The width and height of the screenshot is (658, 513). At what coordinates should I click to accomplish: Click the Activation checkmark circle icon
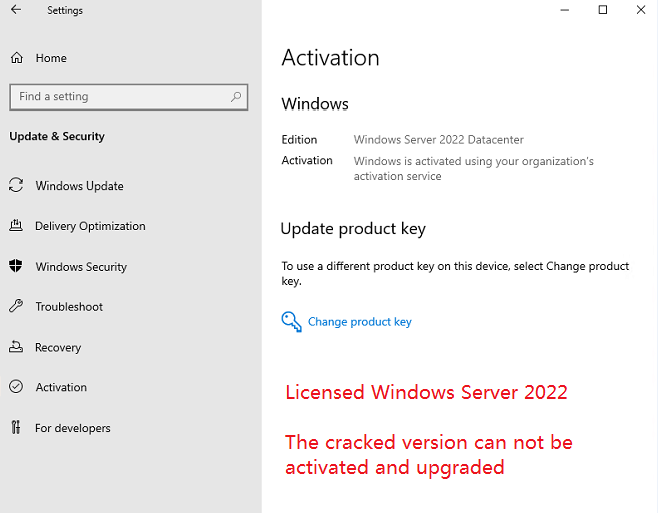pos(16,386)
